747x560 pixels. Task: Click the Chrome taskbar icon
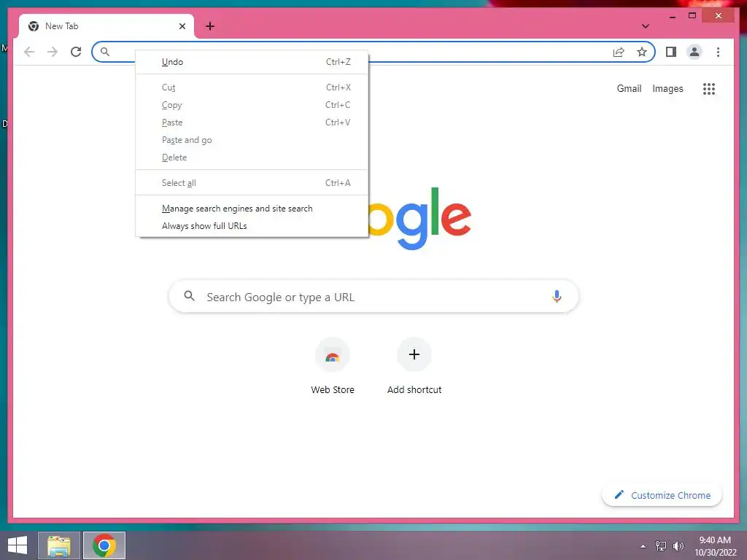click(104, 545)
